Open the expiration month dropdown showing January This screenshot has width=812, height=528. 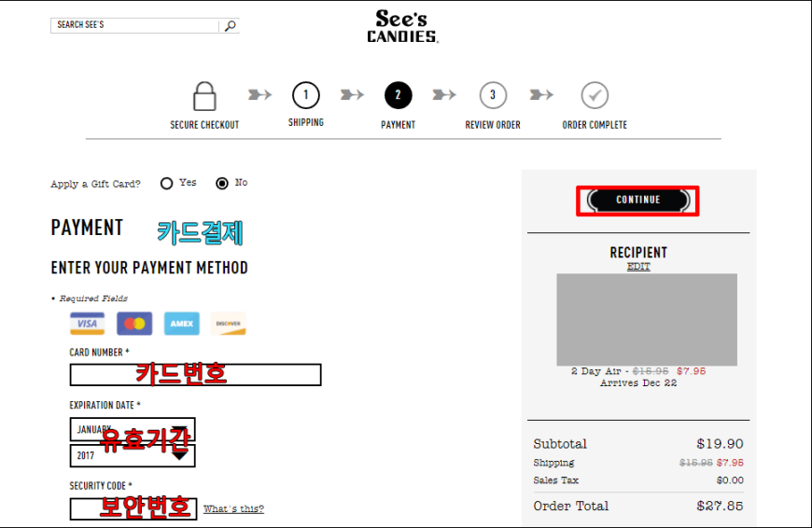[x=133, y=430]
